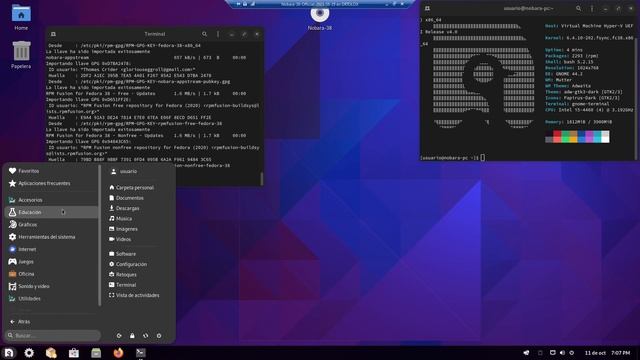The width and height of the screenshot is (640, 360).
Task: Click the new tab icon in the Terminal window
Action: pyautogui.click(x=53, y=34)
